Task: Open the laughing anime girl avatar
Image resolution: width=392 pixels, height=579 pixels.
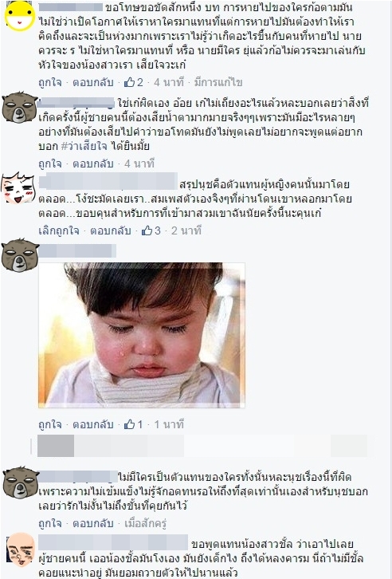Action: point(18,188)
